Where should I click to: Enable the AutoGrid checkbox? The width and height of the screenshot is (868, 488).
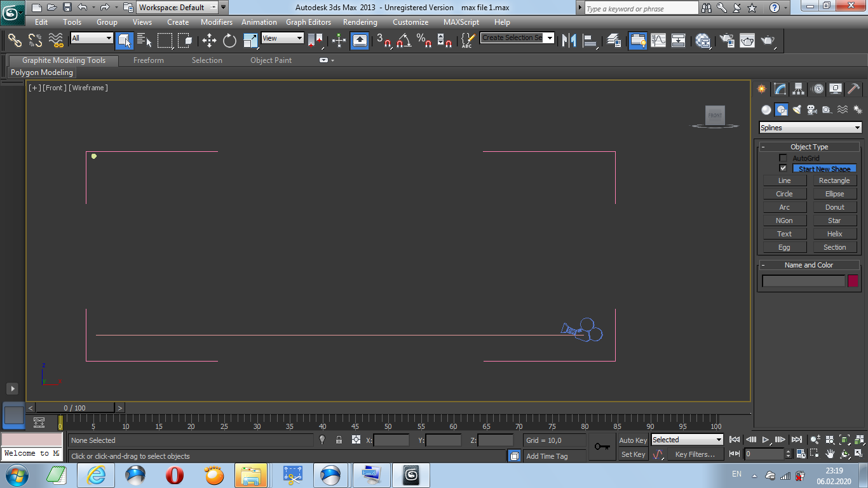pos(783,158)
